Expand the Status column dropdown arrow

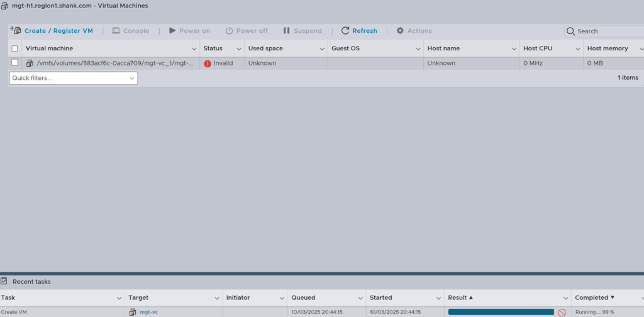click(239, 48)
